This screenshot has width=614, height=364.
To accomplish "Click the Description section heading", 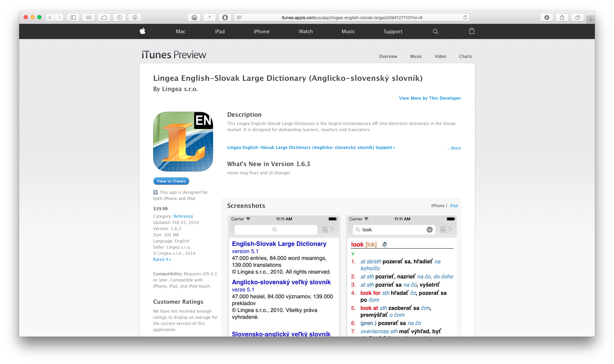I will (x=244, y=115).
